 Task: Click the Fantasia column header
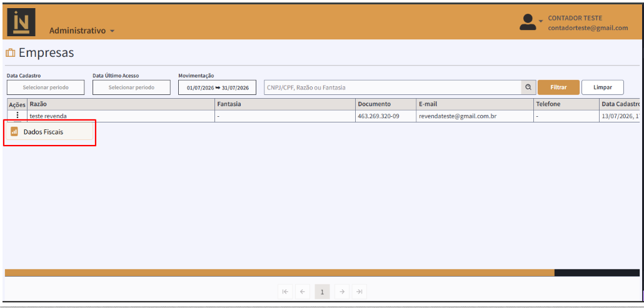pos(285,104)
